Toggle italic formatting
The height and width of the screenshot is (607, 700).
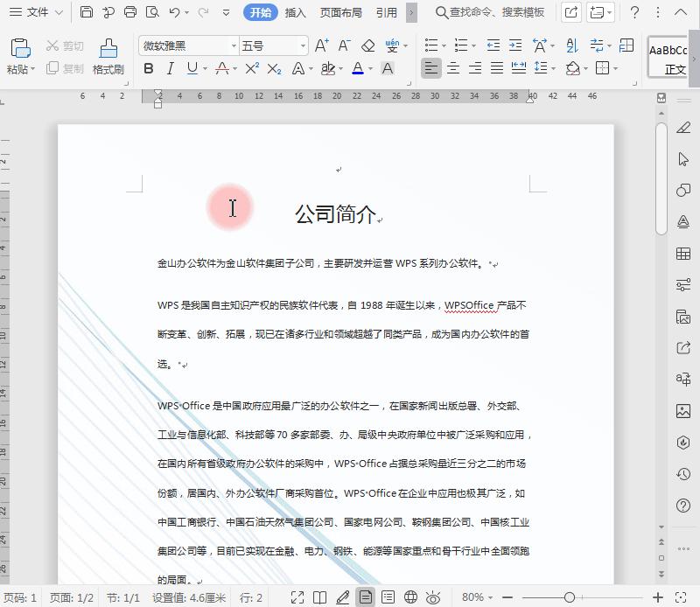click(x=170, y=68)
